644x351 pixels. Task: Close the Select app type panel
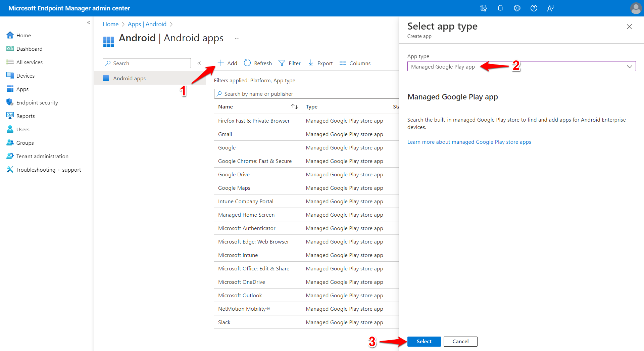tap(629, 27)
